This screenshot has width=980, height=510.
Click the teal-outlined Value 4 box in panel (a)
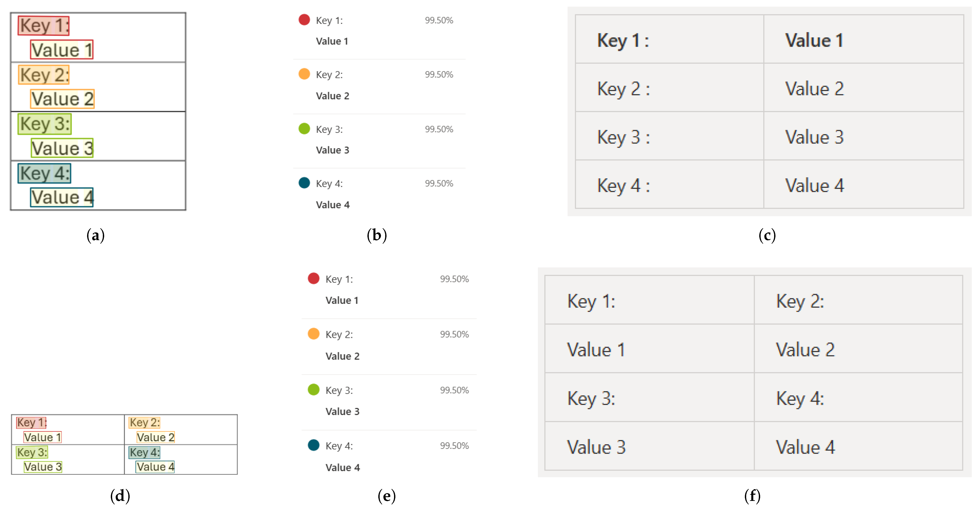[62, 197]
